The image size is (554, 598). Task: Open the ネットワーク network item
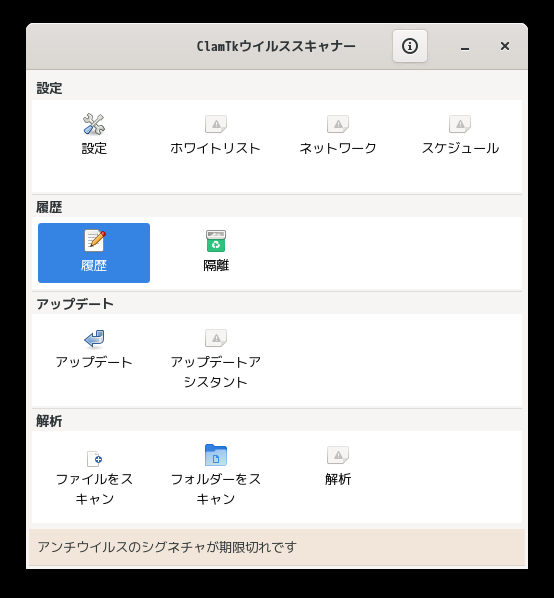coord(338,134)
